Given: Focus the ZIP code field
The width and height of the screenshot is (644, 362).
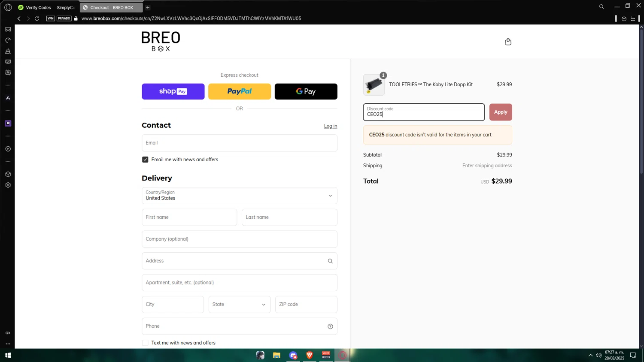Looking at the screenshot, I should [306, 305].
